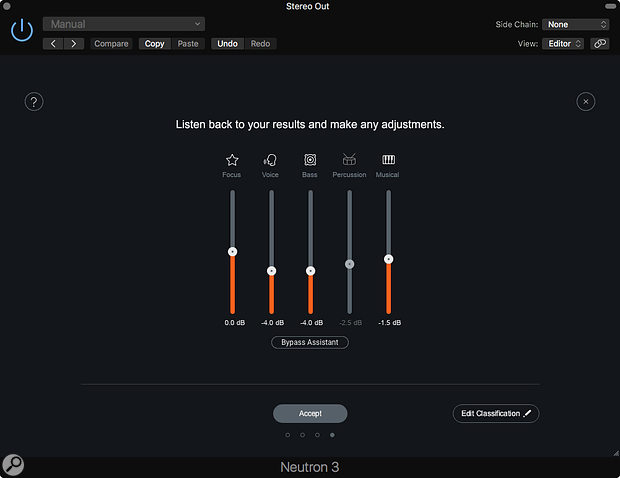Click the Percussion drum icon
This screenshot has width=620, height=478.
point(349,159)
